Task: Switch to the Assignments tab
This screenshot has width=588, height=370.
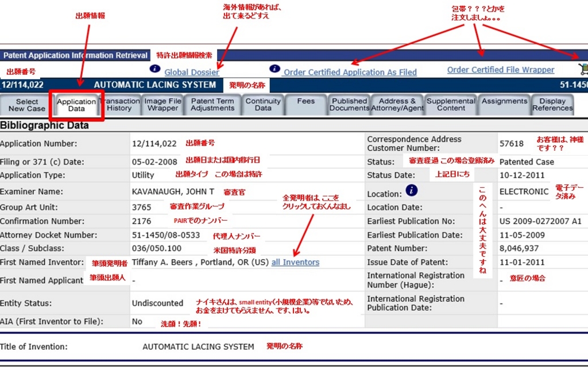Action: click(x=504, y=105)
